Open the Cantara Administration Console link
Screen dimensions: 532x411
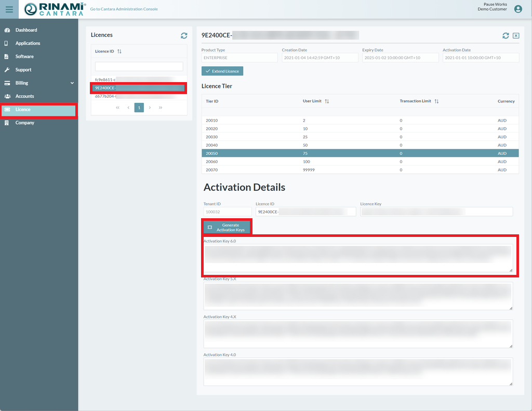click(124, 9)
